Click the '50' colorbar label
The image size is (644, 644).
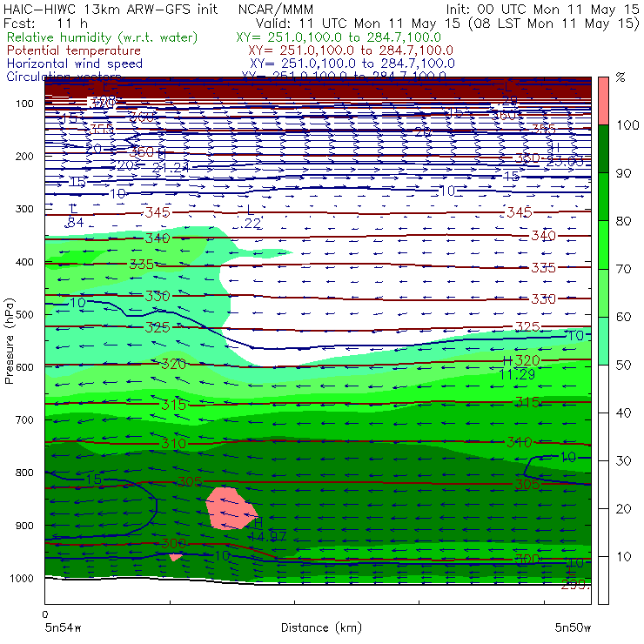[623, 365]
